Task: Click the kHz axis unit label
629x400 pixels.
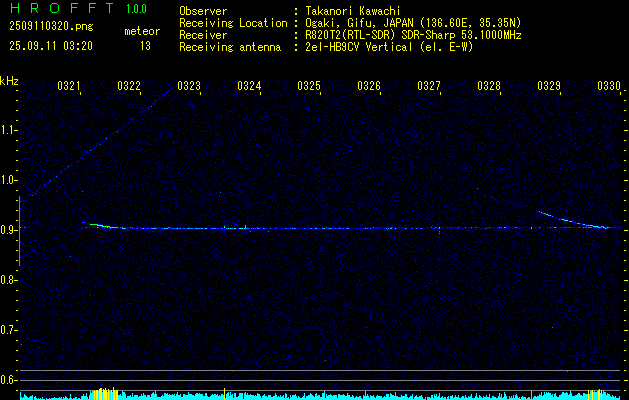Action: pyautogui.click(x=9, y=81)
